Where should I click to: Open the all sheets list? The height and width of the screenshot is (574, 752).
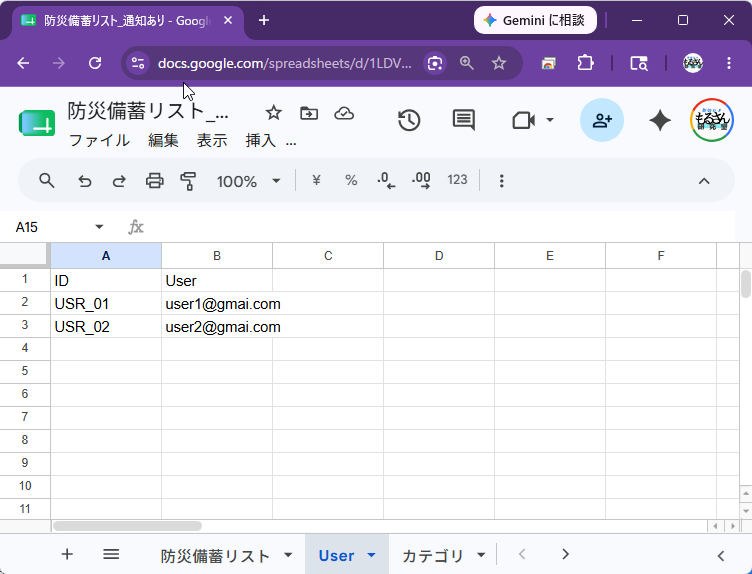pos(111,554)
